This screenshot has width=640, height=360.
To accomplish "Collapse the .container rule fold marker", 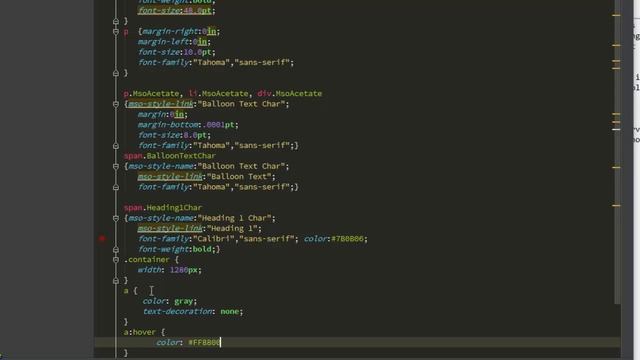I will [116, 260].
